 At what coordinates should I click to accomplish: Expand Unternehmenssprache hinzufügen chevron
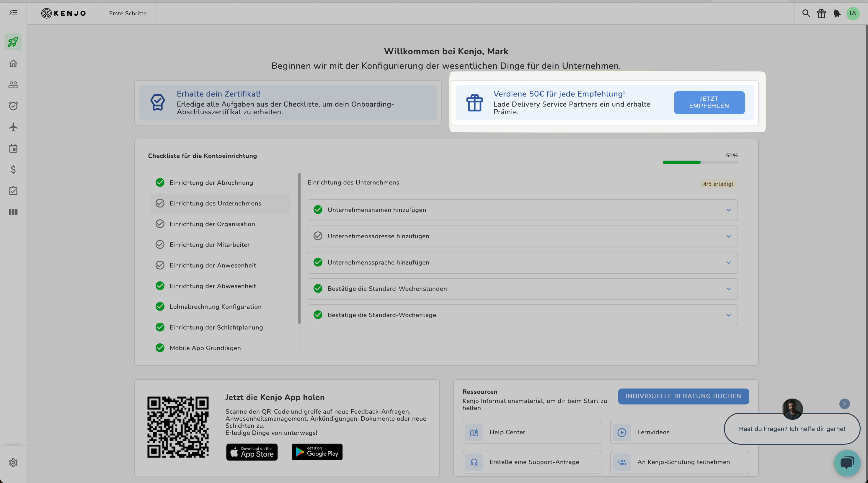tap(728, 262)
